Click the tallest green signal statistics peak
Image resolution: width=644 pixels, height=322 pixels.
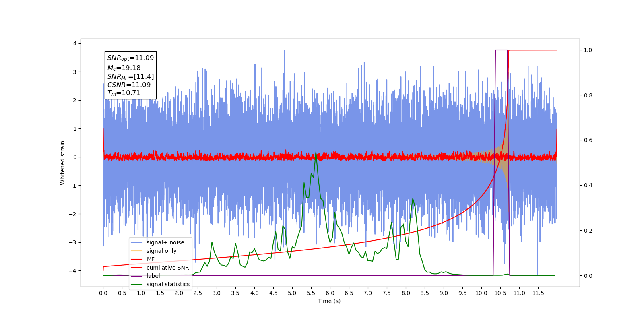(316, 153)
